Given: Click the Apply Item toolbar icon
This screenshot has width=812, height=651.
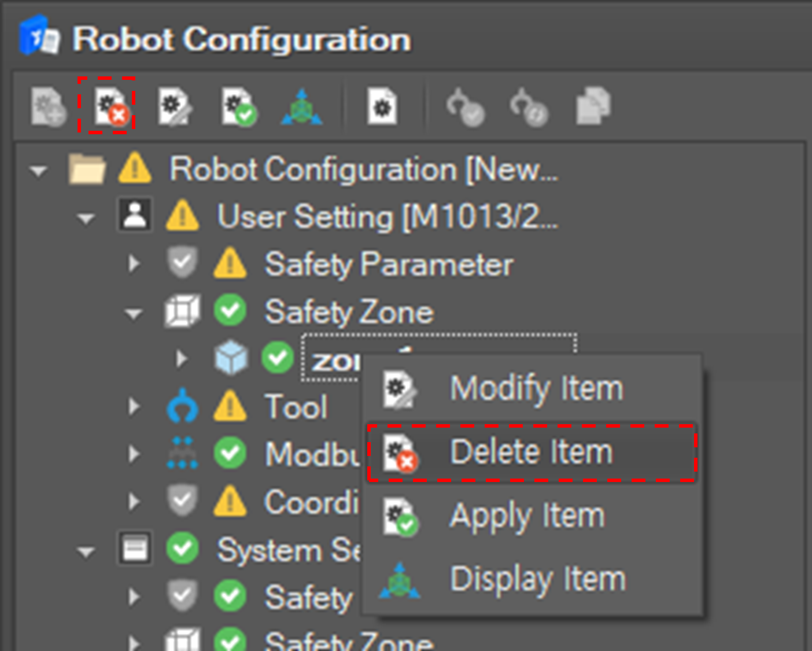Looking at the screenshot, I should click(x=238, y=106).
